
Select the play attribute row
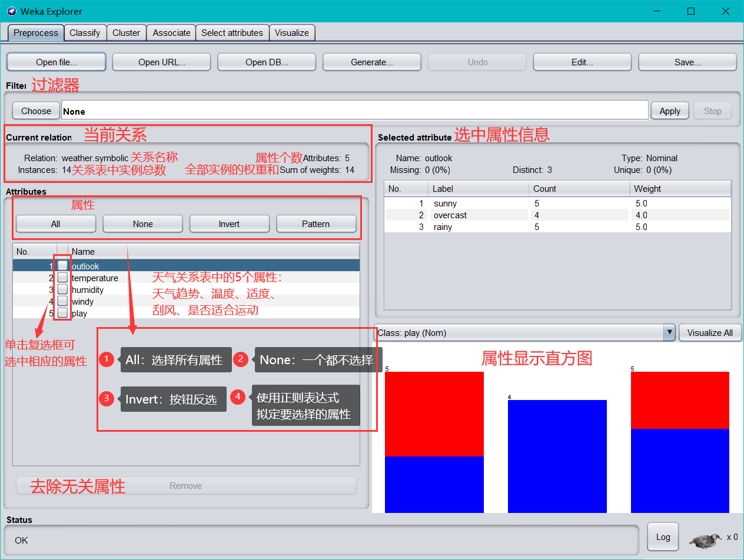186,313
